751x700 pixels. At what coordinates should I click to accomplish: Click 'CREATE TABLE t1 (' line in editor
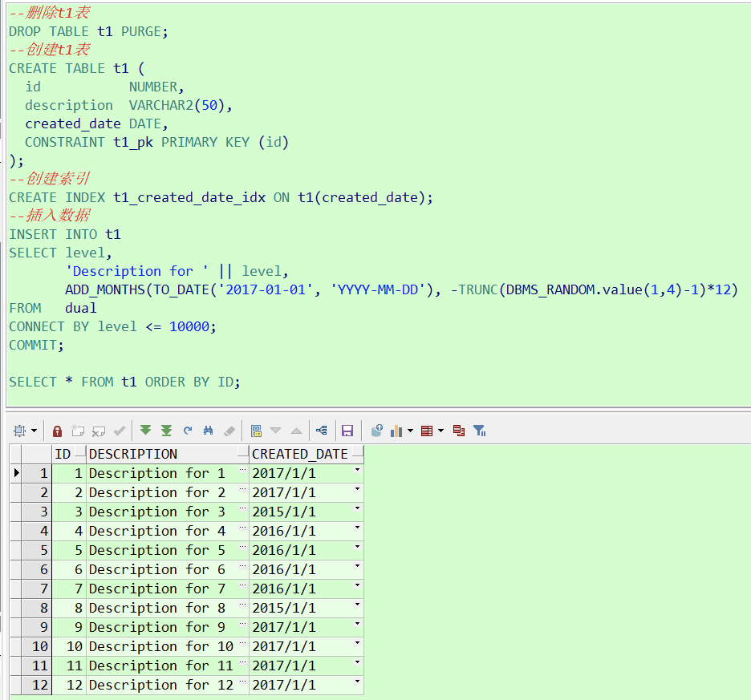coord(77,68)
